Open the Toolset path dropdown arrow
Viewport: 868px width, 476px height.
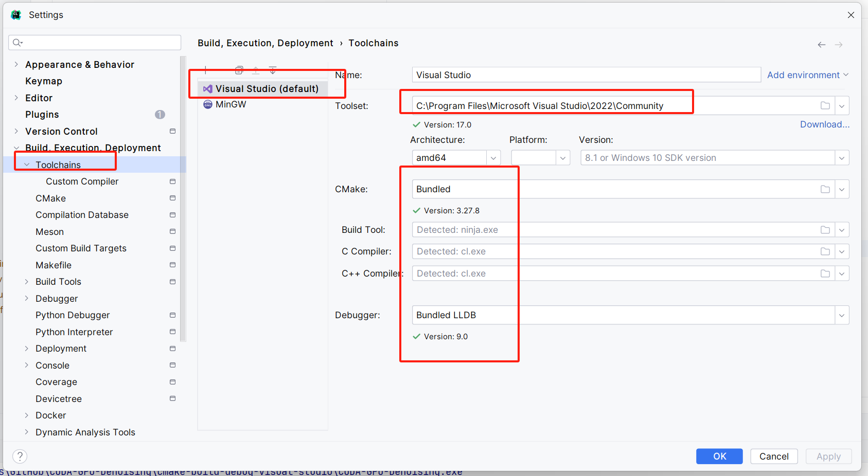(842, 106)
